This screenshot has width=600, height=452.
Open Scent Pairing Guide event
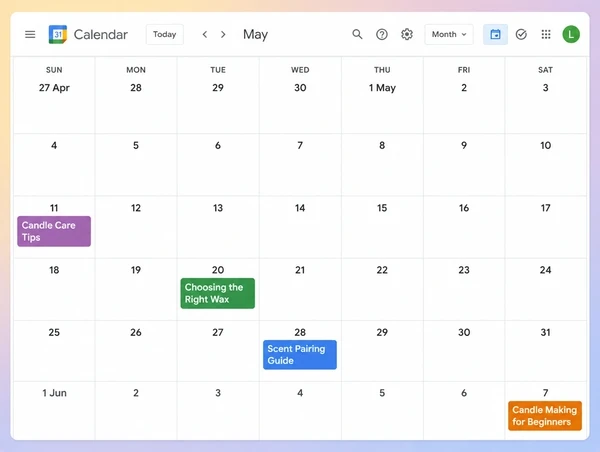click(300, 355)
